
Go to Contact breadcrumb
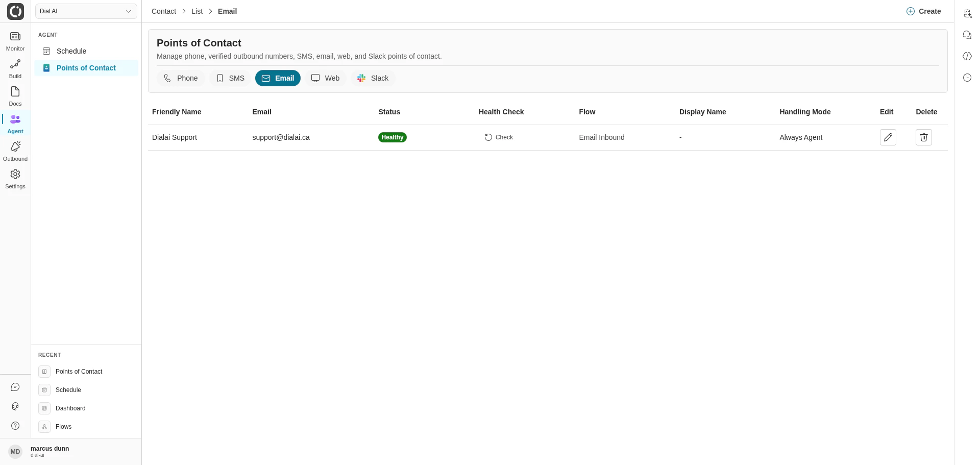pos(164,11)
